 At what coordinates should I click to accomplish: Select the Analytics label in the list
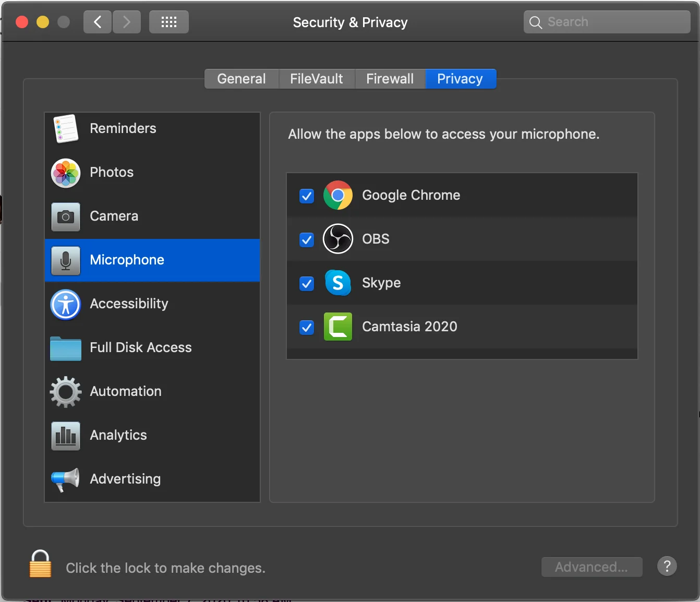click(118, 435)
